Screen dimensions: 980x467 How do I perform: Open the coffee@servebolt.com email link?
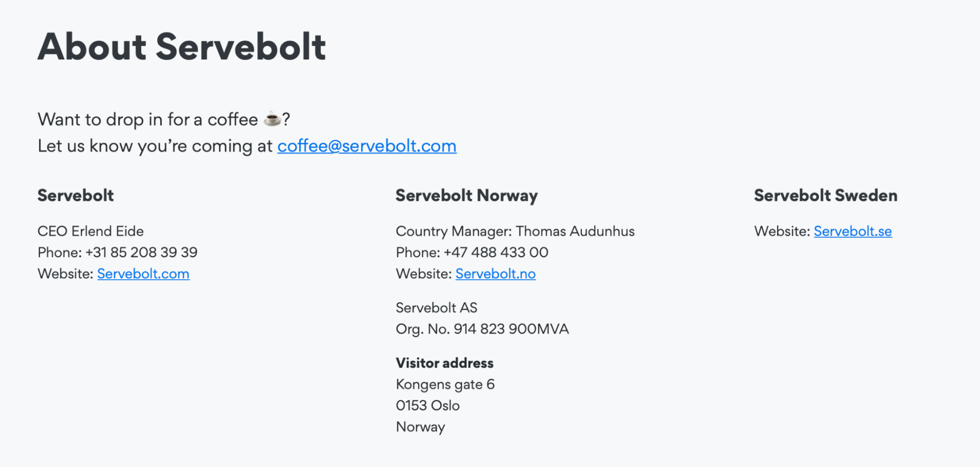pos(367,146)
